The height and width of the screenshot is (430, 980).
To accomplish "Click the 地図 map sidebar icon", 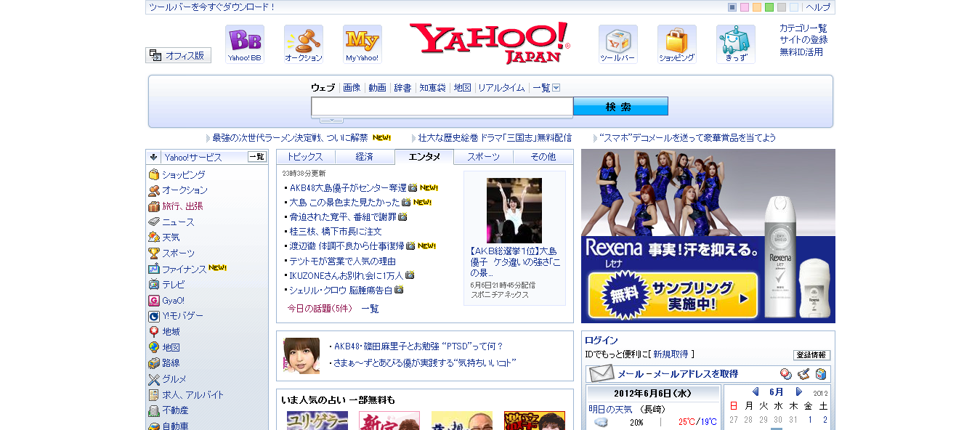I will coord(154,348).
